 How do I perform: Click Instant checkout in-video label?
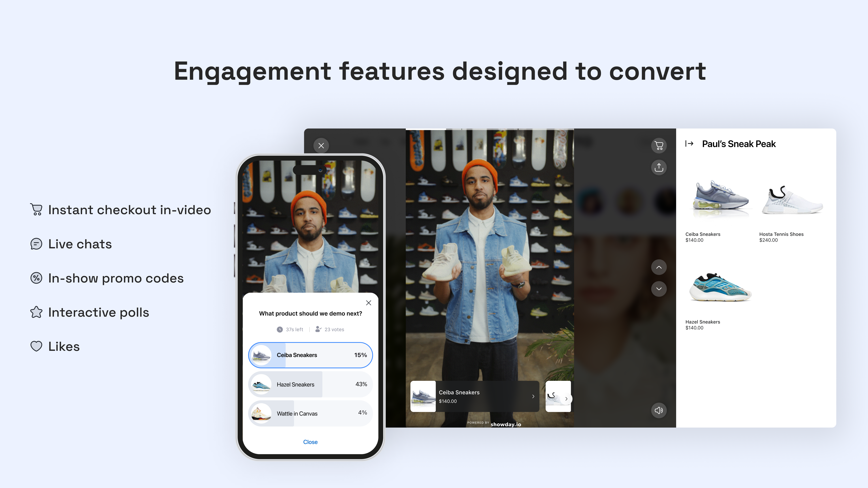tap(129, 210)
